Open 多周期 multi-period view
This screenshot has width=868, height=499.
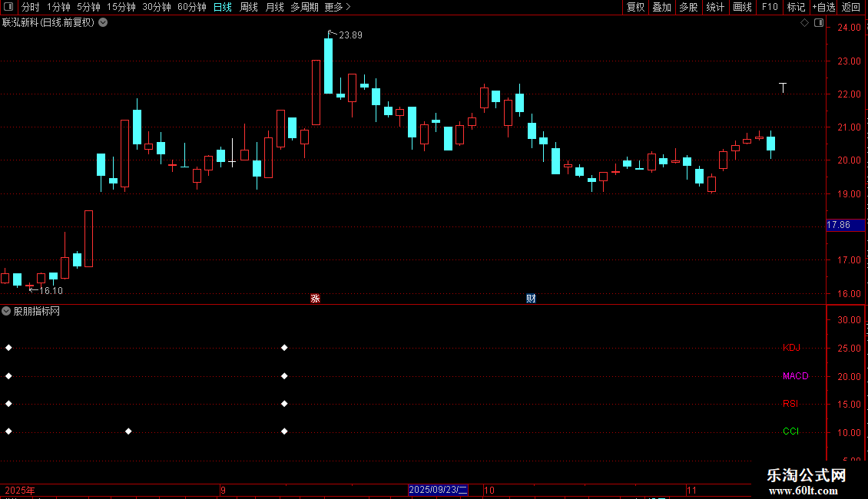click(304, 7)
